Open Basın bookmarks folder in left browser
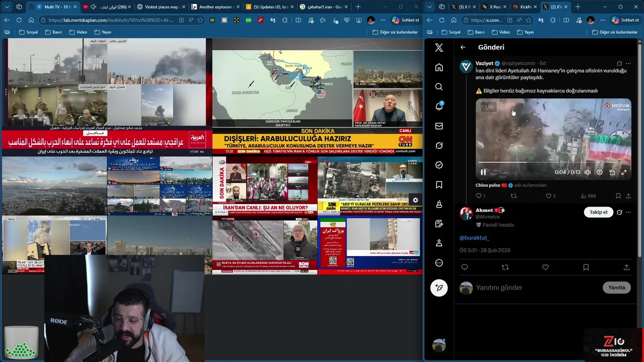644x362 pixels. click(53, 32)
